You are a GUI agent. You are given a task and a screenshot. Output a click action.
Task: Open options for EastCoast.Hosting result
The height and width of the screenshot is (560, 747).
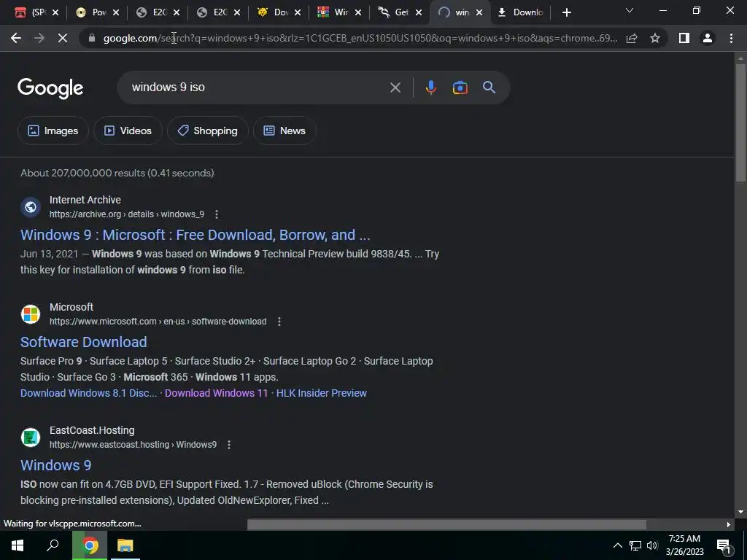(x=228, y=445)
